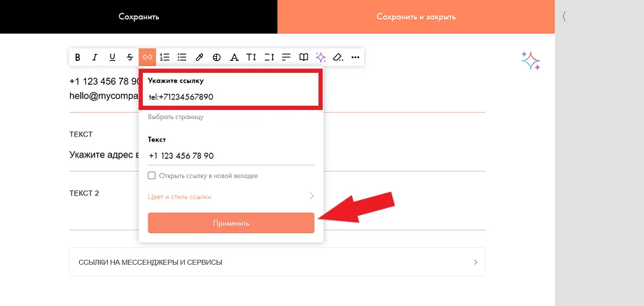Expand messengers and services links section
This screenshot has height=306, width=644.
point(277,262)
